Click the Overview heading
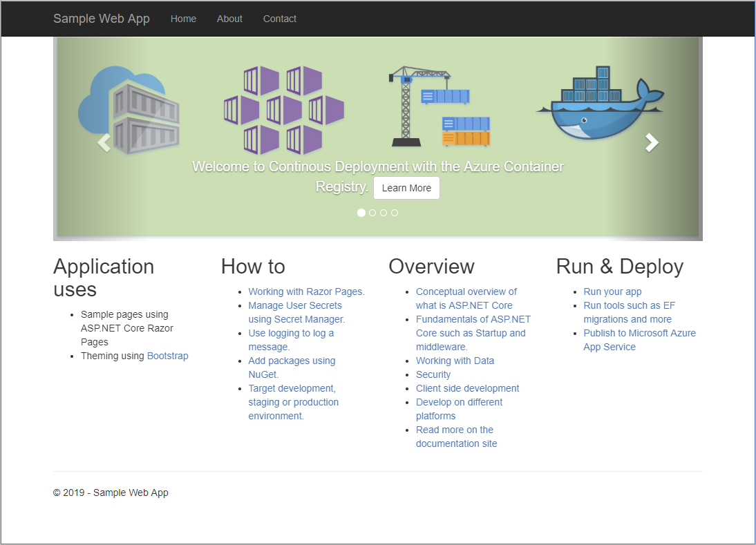Screen dimensions: 756x545 [431, 267]
